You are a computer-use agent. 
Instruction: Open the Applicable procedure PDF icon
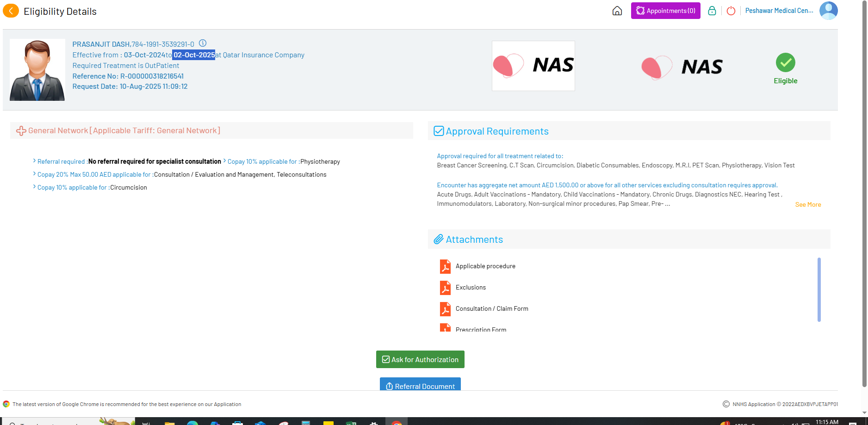point(445,266)
